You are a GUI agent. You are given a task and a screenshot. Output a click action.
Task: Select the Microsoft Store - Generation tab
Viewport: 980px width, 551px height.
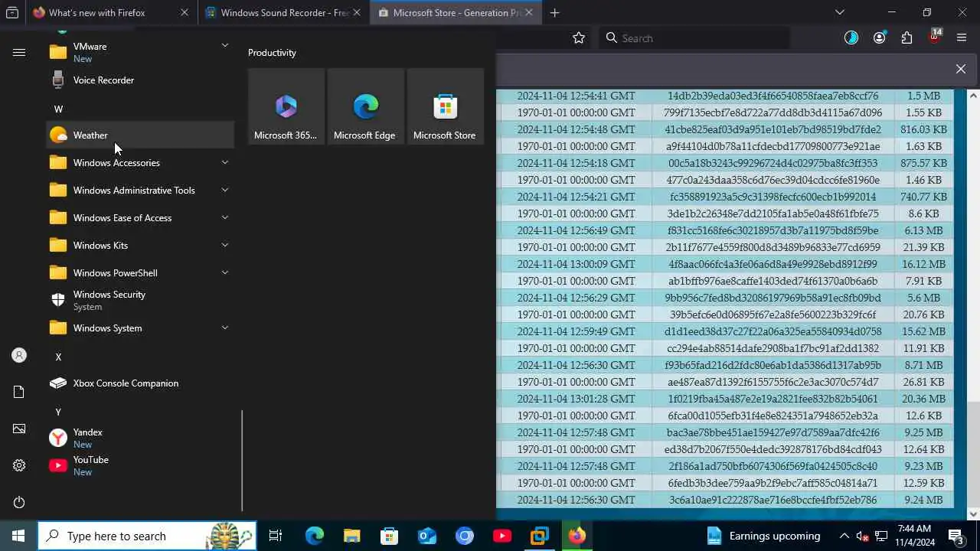click(454, 13)
